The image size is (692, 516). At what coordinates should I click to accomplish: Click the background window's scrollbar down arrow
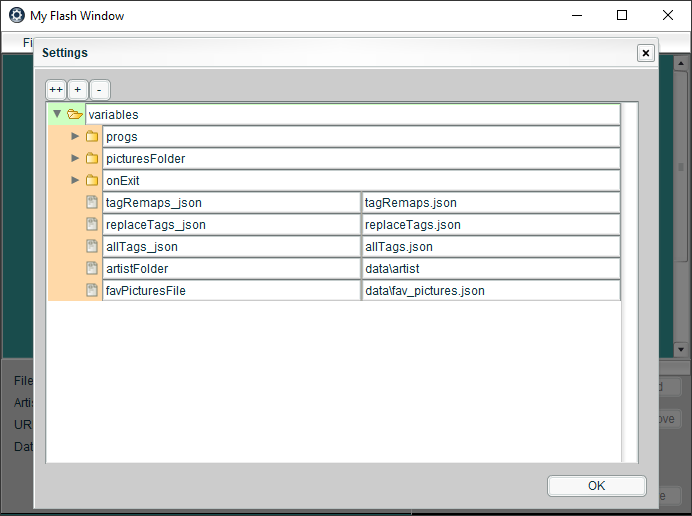point(681,349)
